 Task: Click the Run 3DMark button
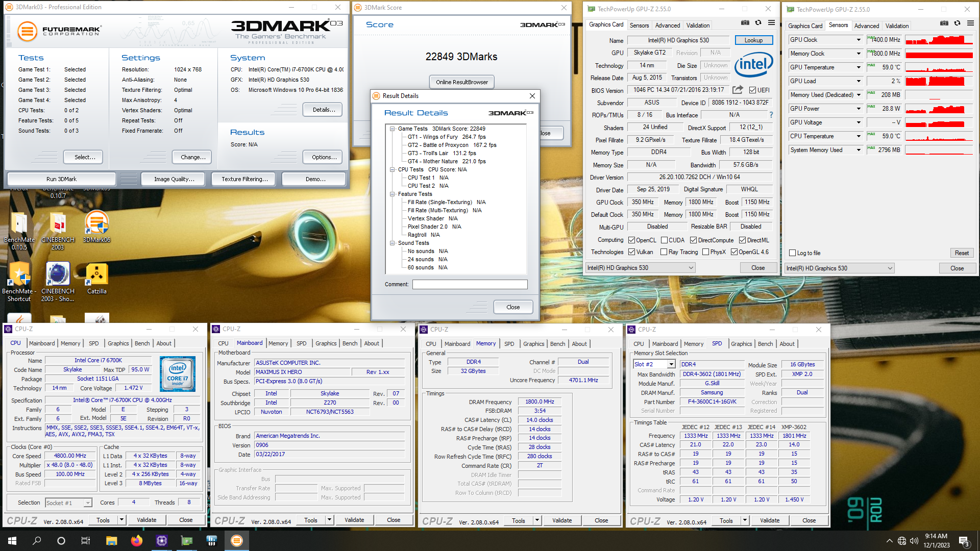click(61, 179)
